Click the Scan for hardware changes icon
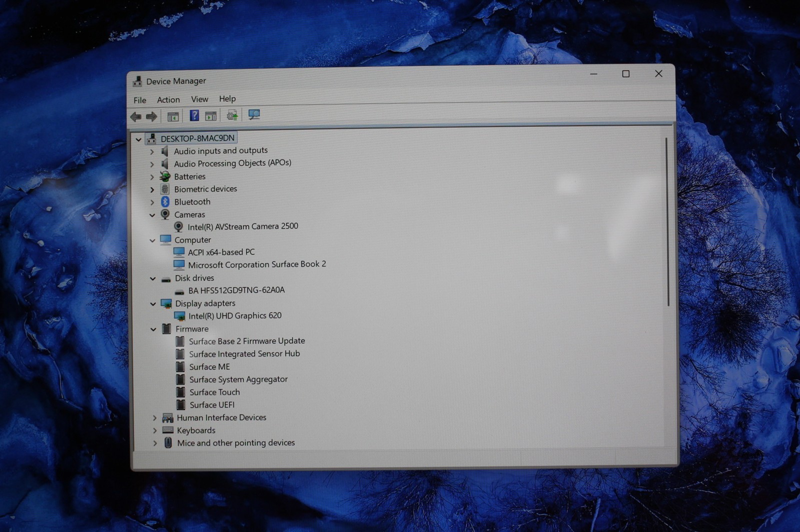 click(254, 115)
